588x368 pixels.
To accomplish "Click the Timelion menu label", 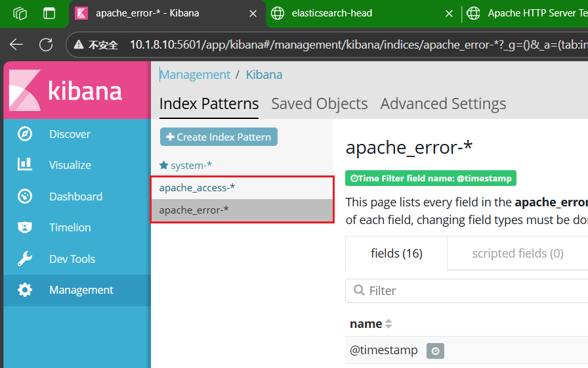I will 70,227.
